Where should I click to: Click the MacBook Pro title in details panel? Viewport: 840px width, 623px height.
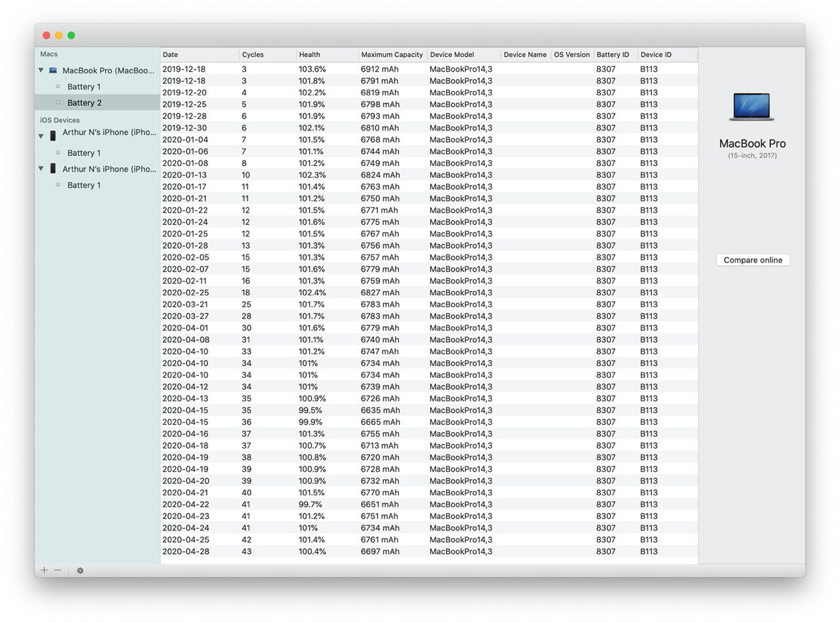(752, 144)
